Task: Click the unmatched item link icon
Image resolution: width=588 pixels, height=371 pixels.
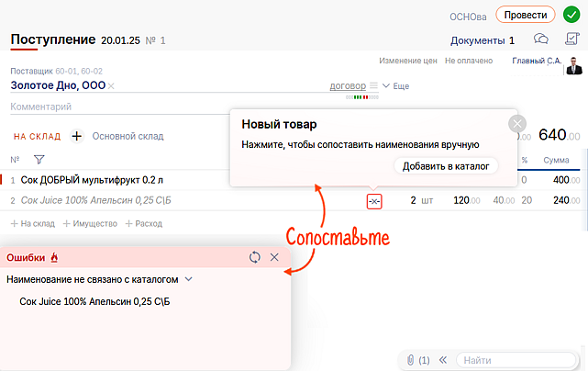Action: pos(373,201)
